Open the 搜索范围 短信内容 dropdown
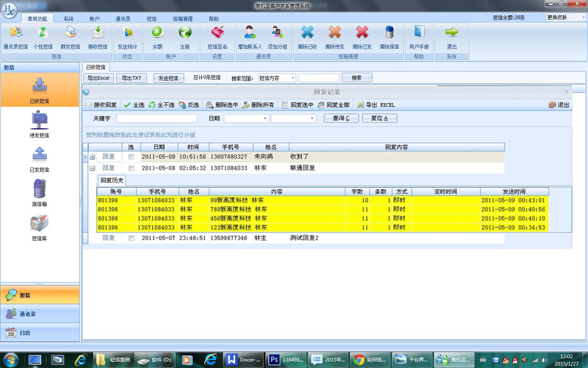This screenshot has width=588, height=368. 293,78
